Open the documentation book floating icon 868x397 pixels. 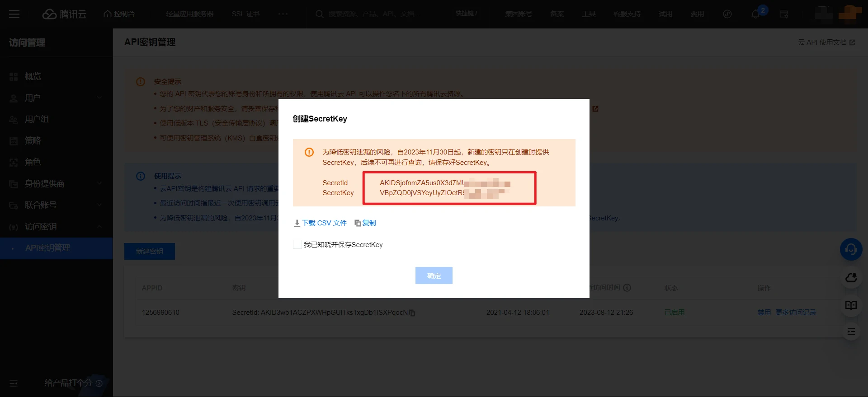[x=851, y=305]
